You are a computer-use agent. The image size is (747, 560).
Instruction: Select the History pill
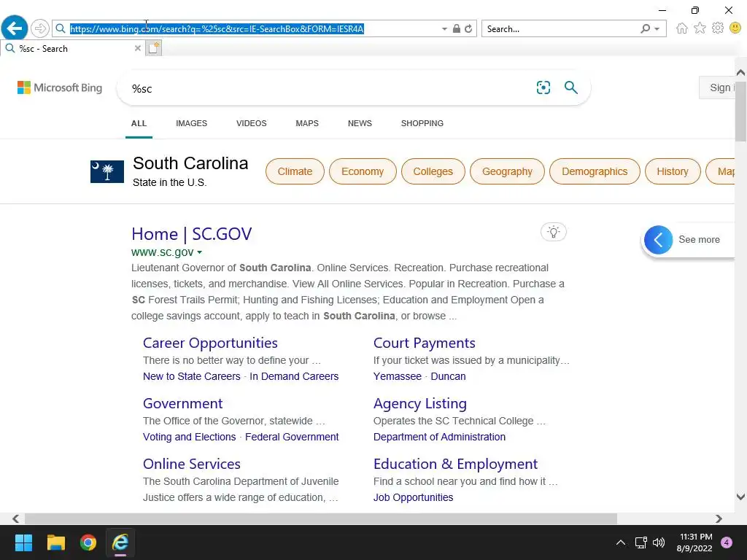(x=673, y=171)
